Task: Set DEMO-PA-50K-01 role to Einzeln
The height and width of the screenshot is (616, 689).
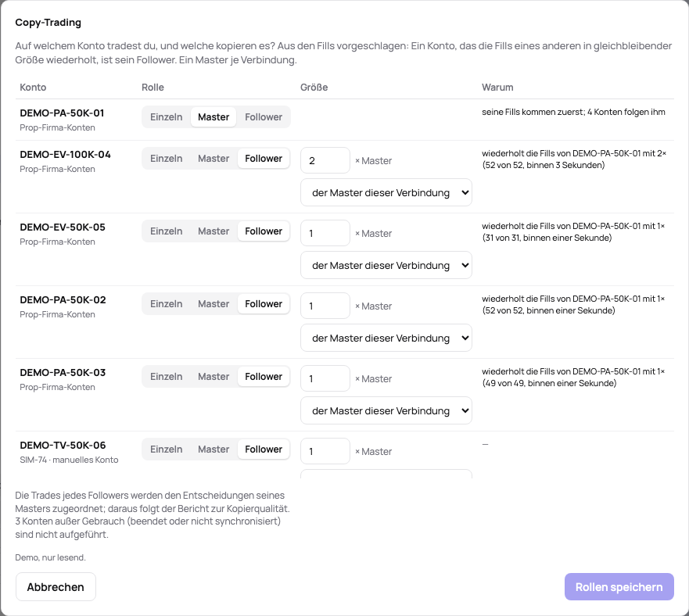Action: [166, 117]
